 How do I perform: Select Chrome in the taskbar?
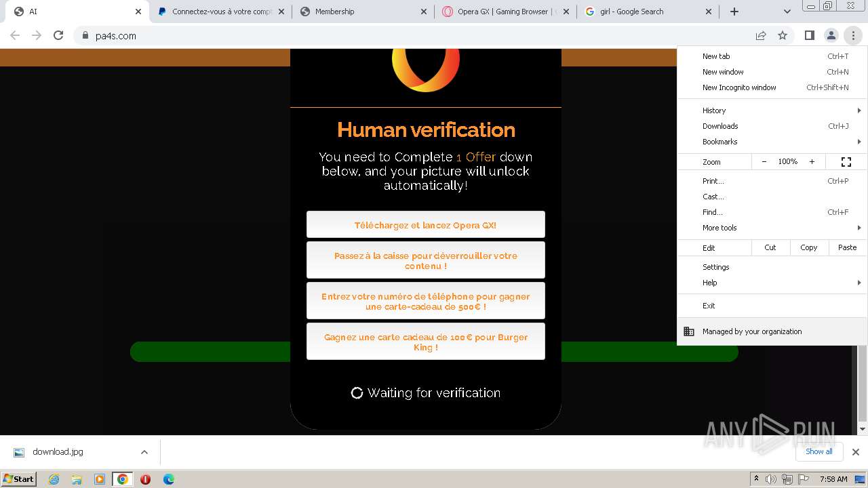point(123,479)
